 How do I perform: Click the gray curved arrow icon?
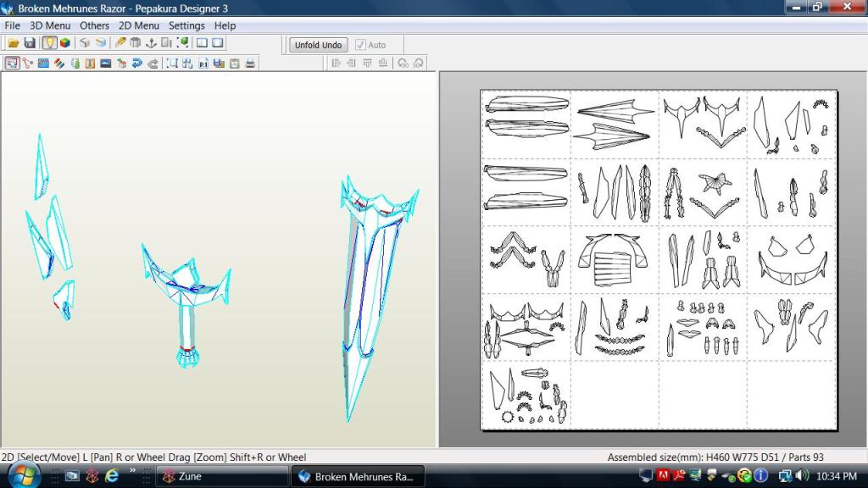[153, 63]
